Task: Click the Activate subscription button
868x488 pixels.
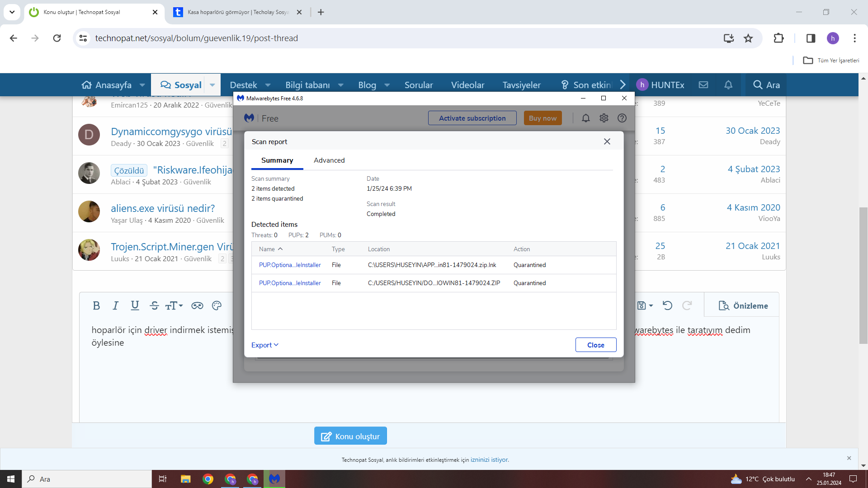Action: (472, 118)
